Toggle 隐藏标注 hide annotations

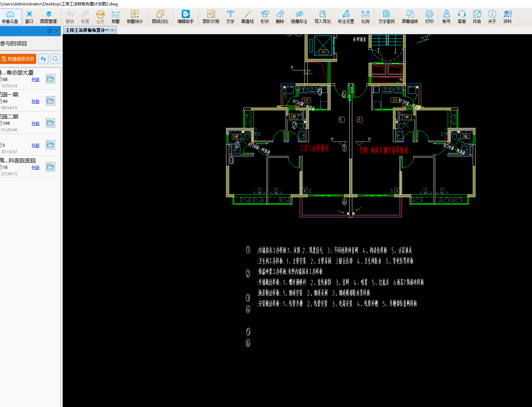pos(299,17)
